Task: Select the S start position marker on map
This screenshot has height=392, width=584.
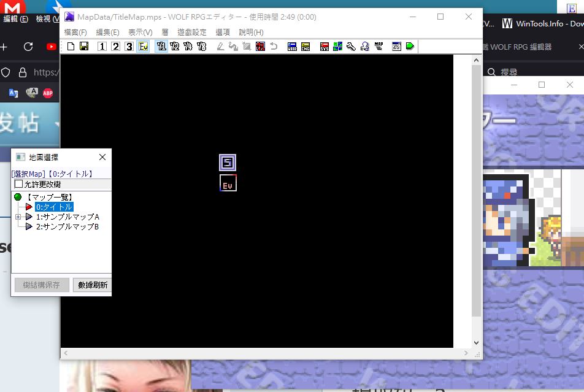Action: [x=228, y=163]
